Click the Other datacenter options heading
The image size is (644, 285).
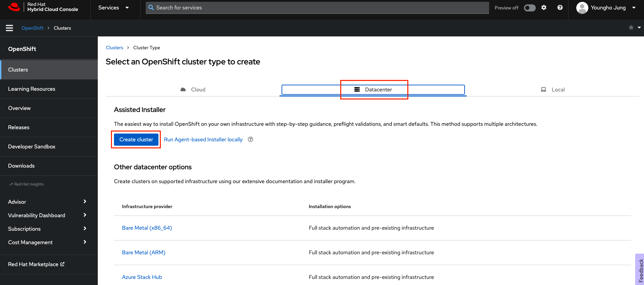[x=153, y=167]
